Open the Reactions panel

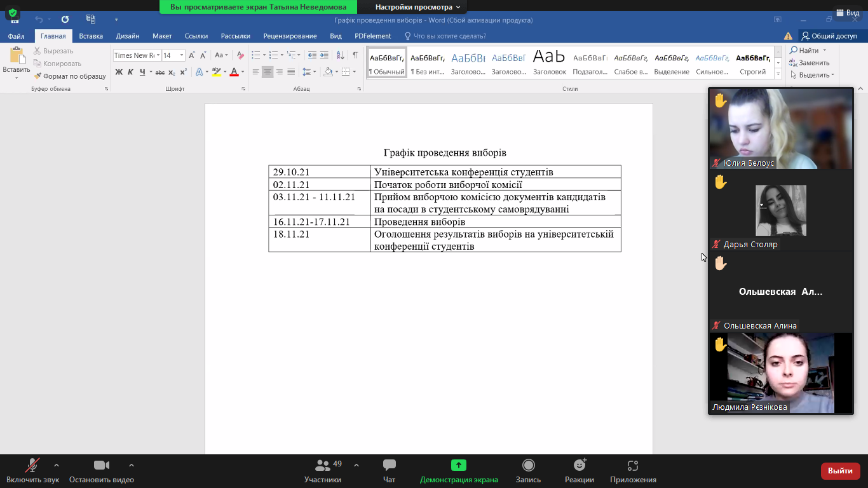pos(579,466)
